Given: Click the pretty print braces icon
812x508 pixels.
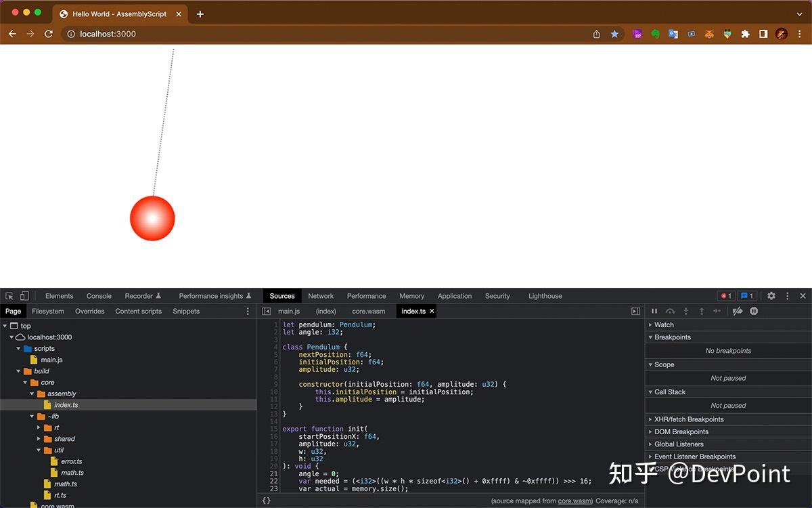Looking at the screenshot, I should point(266,500).
